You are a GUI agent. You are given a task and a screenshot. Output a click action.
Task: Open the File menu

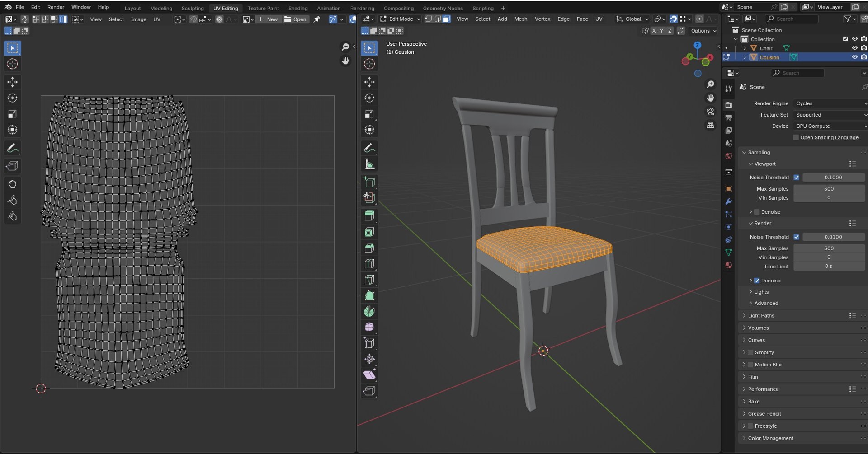(x=20, y=7)
